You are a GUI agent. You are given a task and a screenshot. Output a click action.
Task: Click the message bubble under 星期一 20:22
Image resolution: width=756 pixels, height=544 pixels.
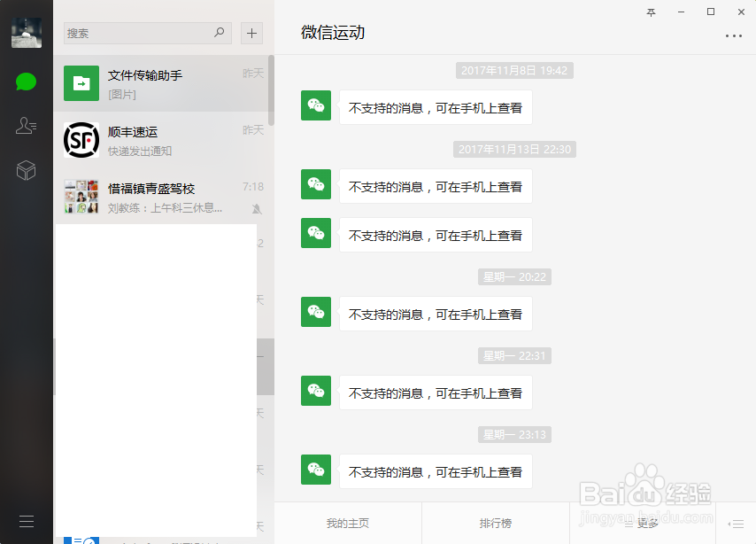point(436,314)
